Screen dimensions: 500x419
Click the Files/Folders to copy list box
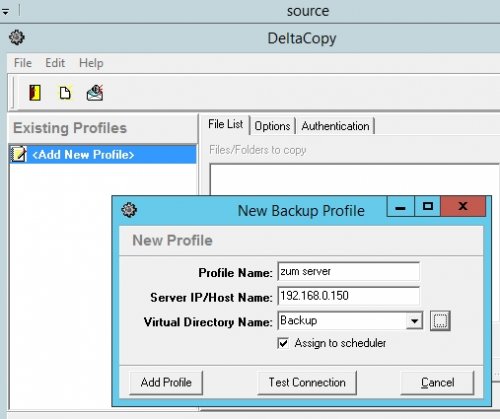(x=355, y=179)
